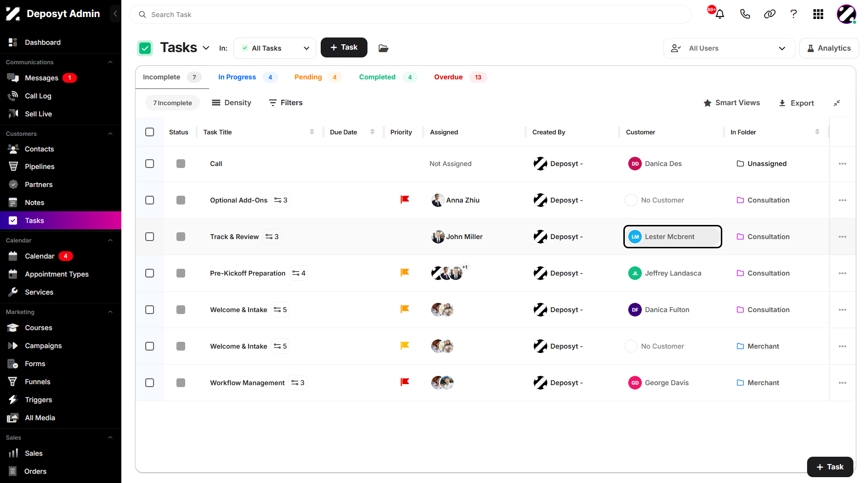Open the apps grid icon
The height and width of the screenshot is (483, 868).
click(x=818, y=14)
